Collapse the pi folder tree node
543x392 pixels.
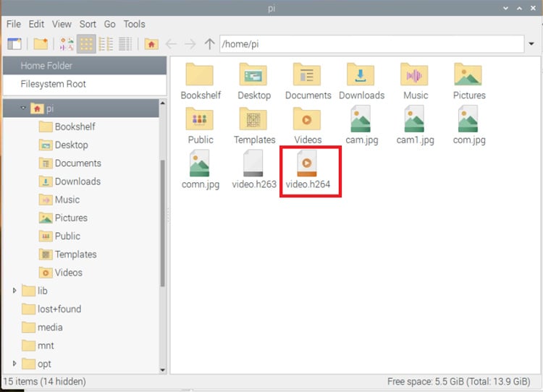pos(24,108)
